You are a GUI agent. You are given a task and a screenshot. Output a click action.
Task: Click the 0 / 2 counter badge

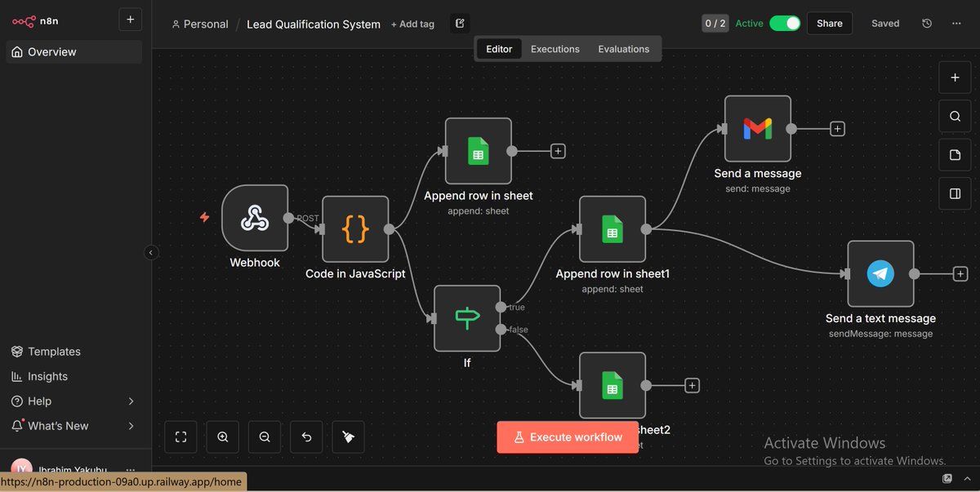[715, 24]
